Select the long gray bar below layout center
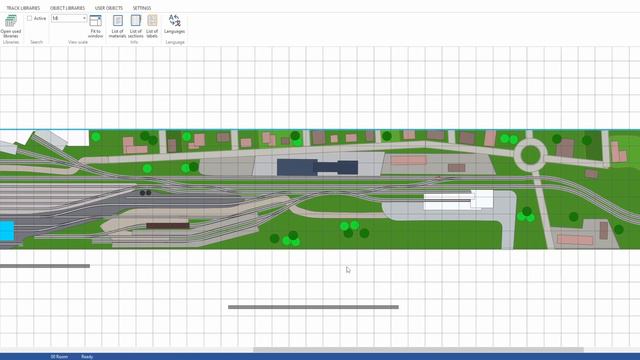 (x=313, y=307)
